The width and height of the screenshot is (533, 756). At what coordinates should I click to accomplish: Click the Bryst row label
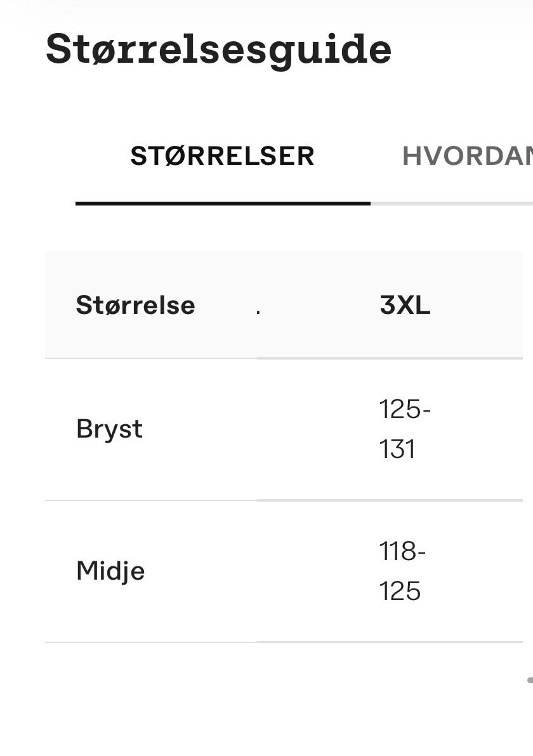point(110,429)
